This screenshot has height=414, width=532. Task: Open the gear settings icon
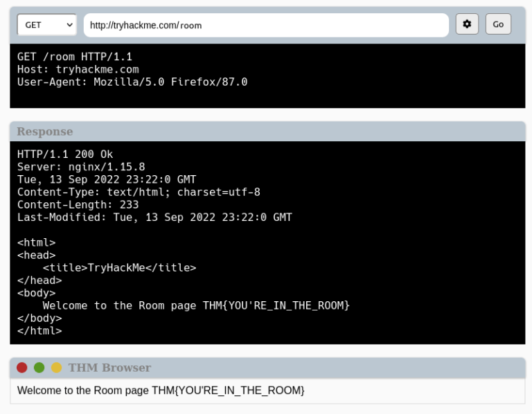tap(467, 24)
